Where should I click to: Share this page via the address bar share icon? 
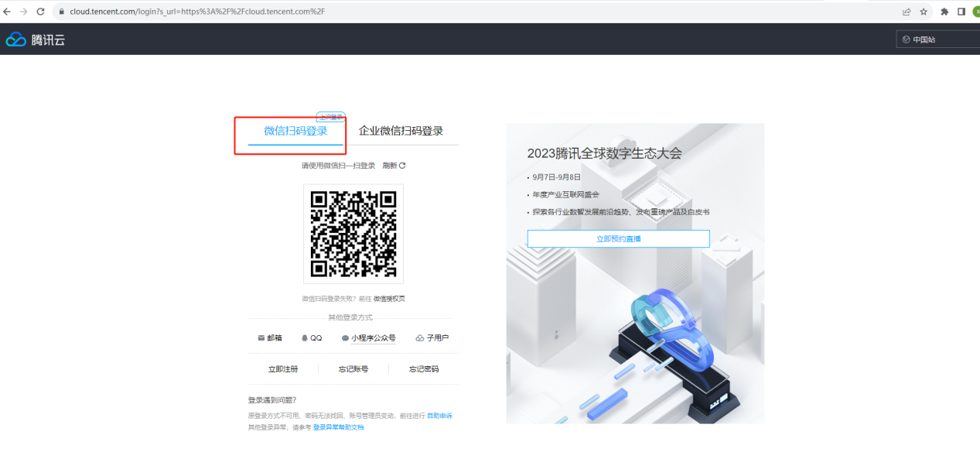click(x=907, y=12)
